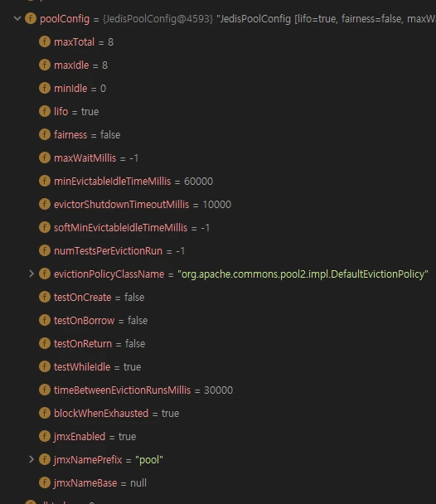Click the field icon beside fairness
Viewport: 436px width, 504px height.
pyautogui.click(x=45, y=134)
